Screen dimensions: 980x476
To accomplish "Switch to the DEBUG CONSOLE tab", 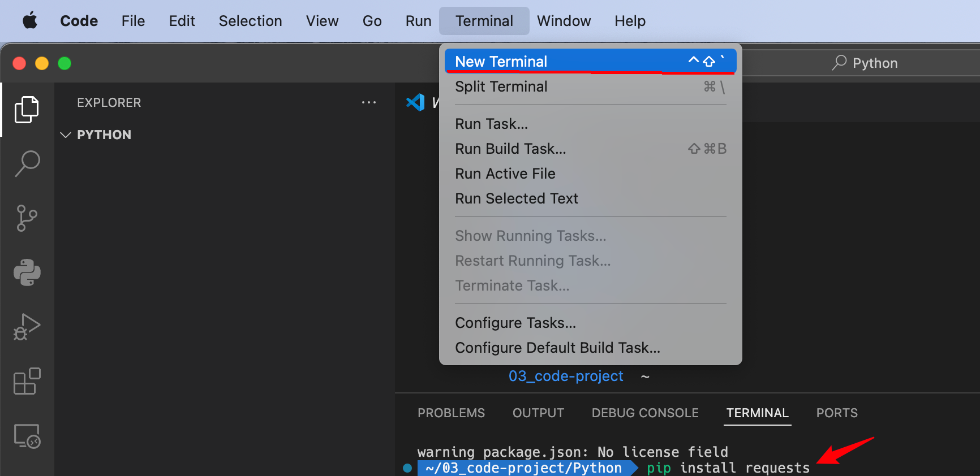I will 645,413.
